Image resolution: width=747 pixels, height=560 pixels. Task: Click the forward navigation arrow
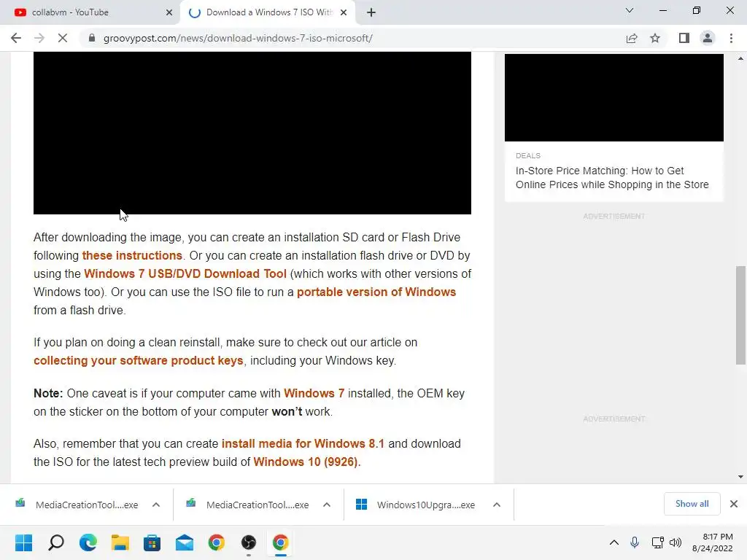coord(39,38)
